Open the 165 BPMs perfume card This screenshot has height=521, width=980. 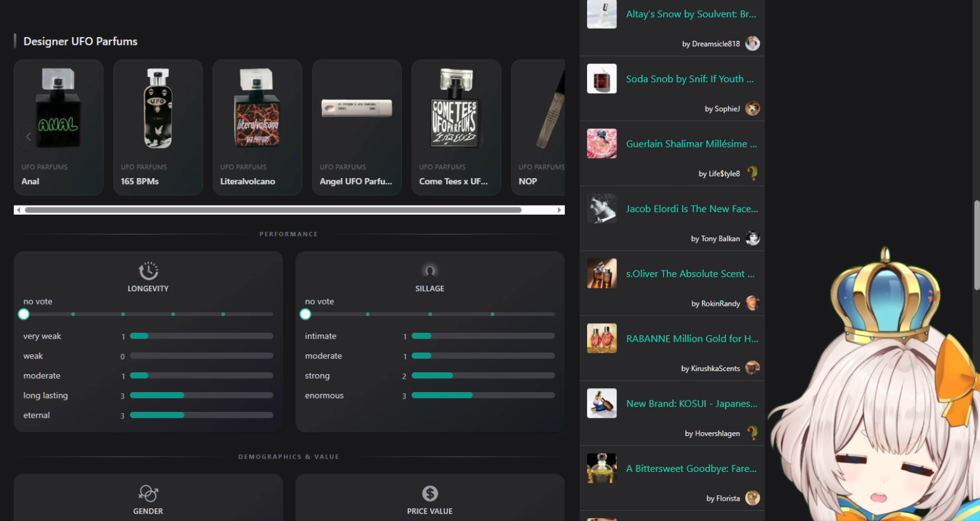158,127
